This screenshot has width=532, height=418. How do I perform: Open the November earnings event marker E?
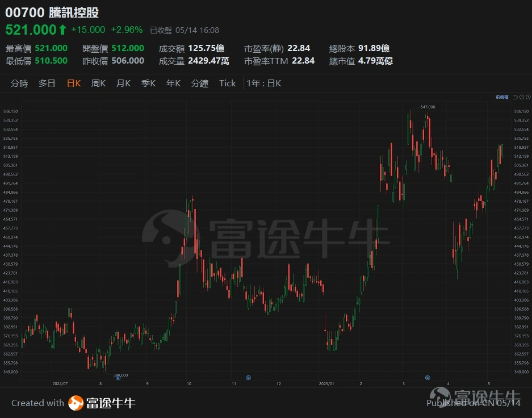(x=248, y=378)
